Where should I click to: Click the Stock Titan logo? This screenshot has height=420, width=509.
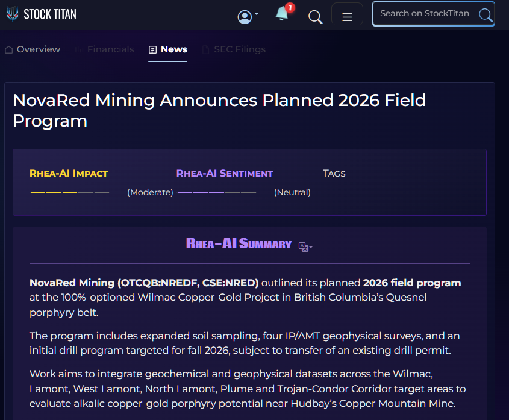pyautogui.click(x=41, y=14)
